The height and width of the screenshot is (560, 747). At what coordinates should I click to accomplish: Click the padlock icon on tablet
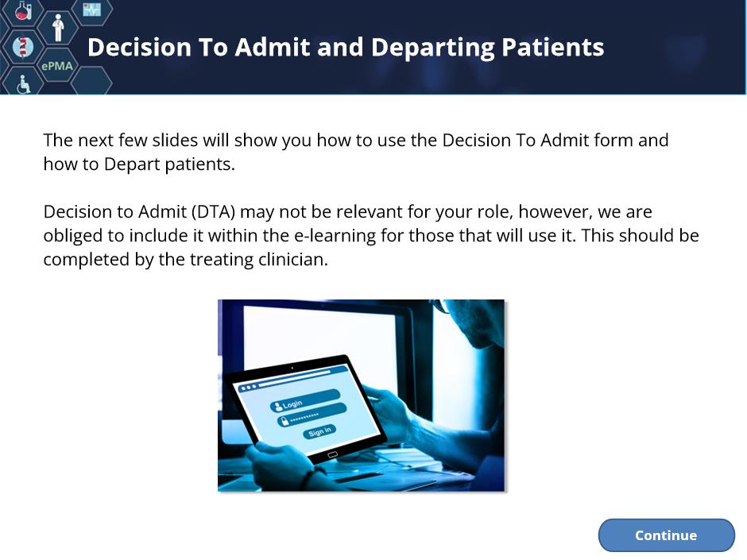pyautogui.click(x=284, y=420)
